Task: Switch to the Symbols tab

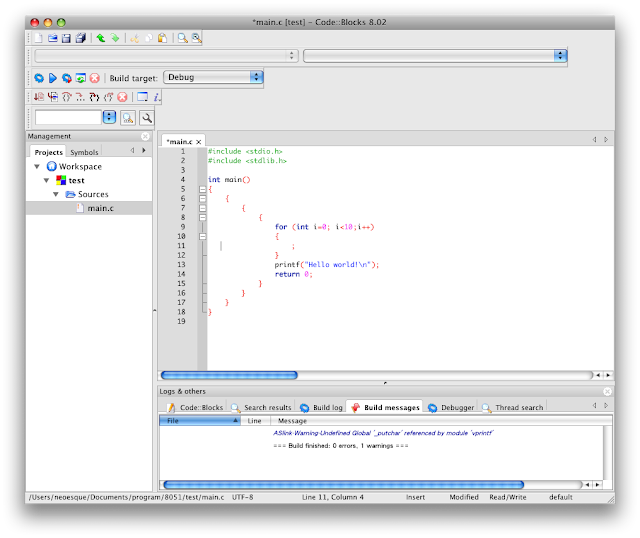Action: click(x=84, y=152)
